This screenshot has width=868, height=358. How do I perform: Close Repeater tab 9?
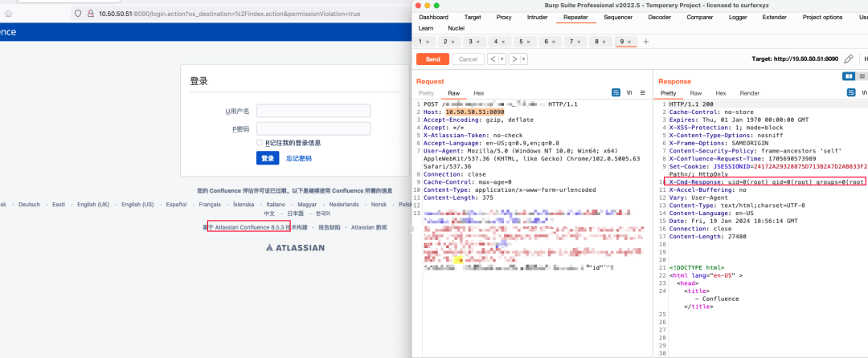tap(629, 42)
